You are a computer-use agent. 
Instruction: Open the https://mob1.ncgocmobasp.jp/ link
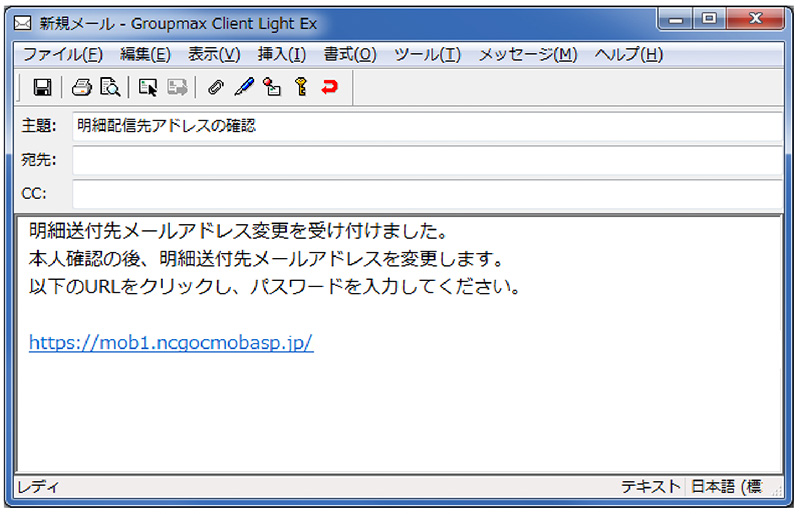pyautogui.click(x=171, y=342)
